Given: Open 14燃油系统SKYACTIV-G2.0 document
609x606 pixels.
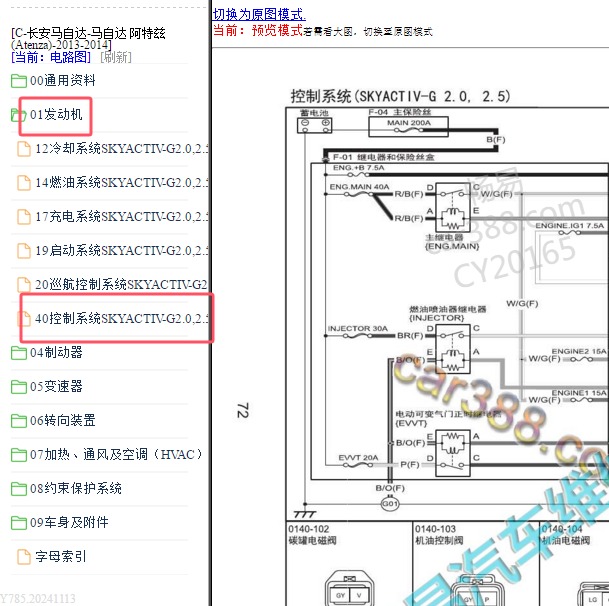Looking at the screenshot, I should point(122,183).
